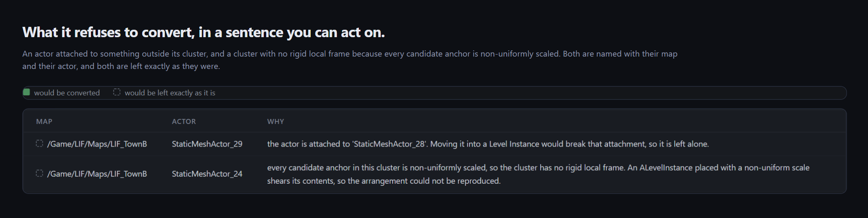Sort by the MAP column header

[44, 121]
